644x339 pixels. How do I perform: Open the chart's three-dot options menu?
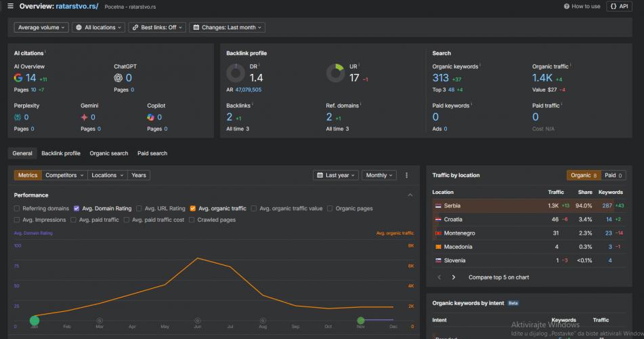point(406,175)
